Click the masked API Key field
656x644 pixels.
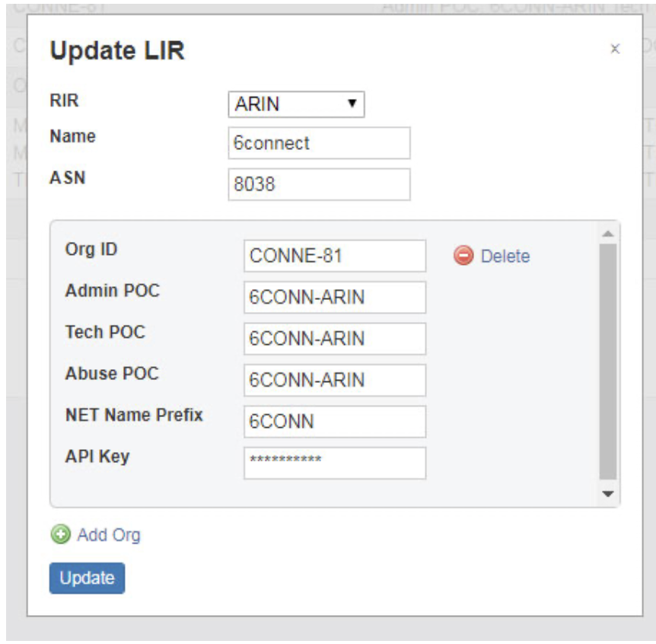tap(335, 463)
